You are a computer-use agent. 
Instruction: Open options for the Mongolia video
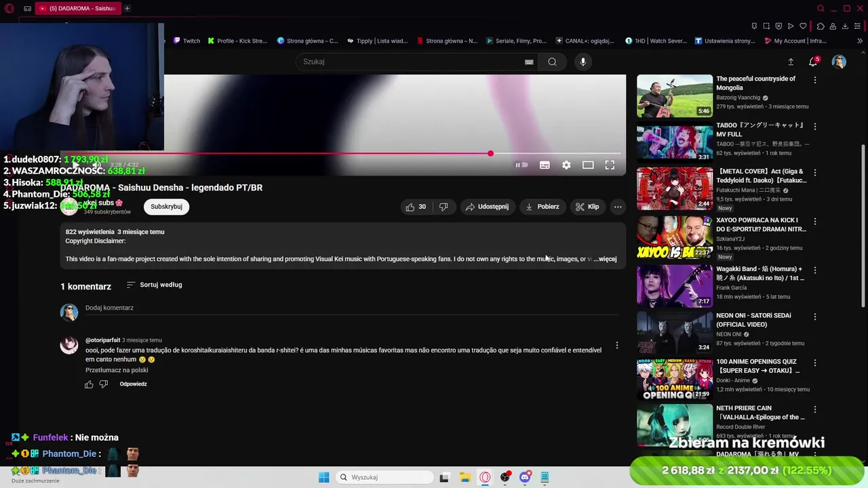coord(815,80)
